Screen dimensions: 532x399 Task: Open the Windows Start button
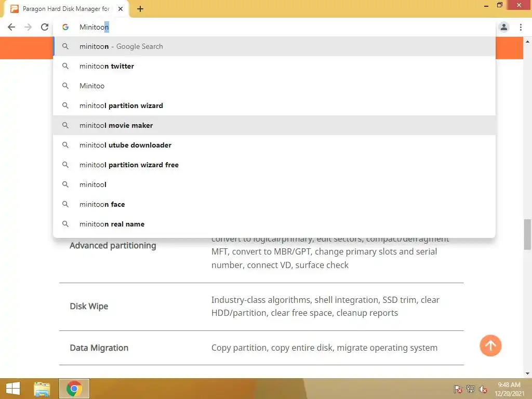tap(13, 389)
